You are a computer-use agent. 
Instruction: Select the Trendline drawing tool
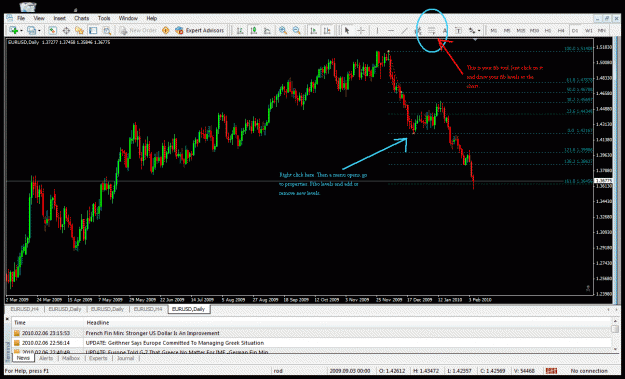(x=404, y=30)
